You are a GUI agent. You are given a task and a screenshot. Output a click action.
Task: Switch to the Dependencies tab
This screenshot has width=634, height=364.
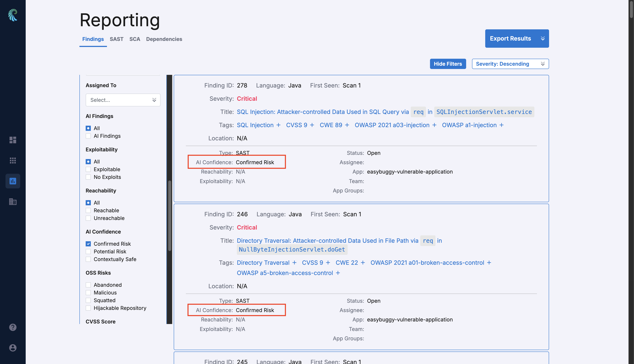tap(164, 39)
